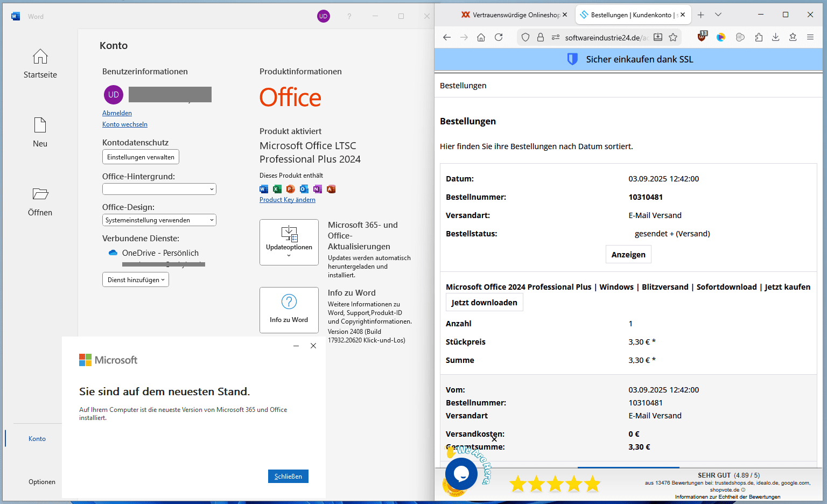The width and height of the screenshot is (827, 504).
Task: Click the Word app icon under product contents
Action: [x=264, y=189]
